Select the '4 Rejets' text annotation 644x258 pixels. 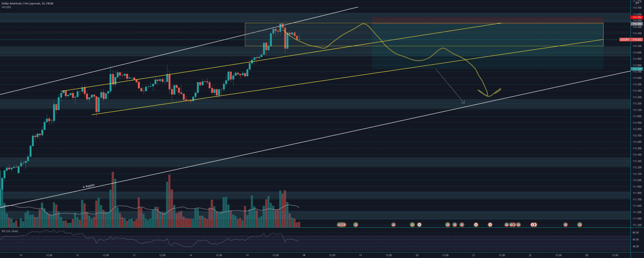point(89,186)
